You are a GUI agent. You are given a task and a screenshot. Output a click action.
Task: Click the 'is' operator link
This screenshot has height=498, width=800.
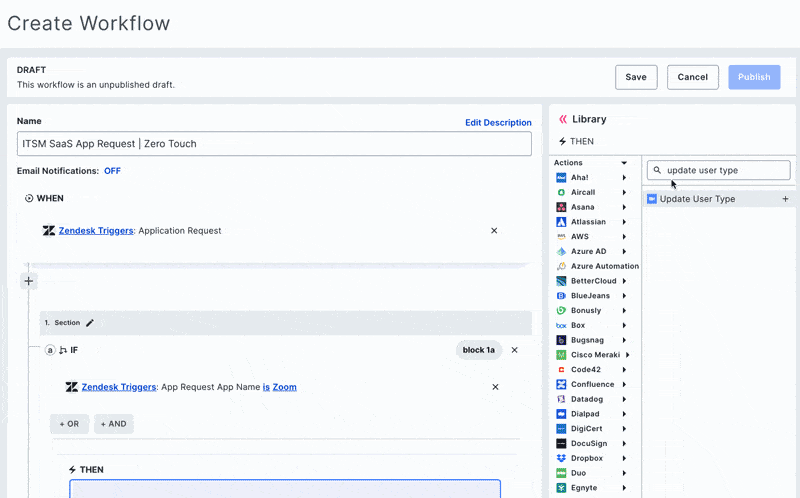click(266, 387)
